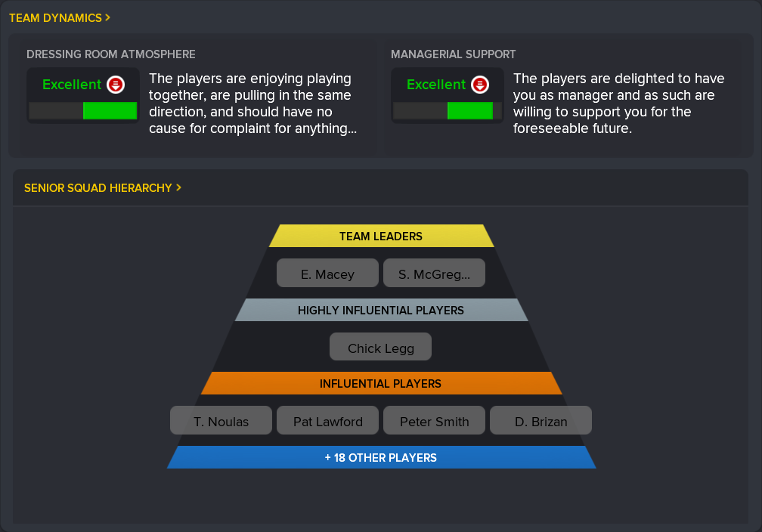Select Pat Lawford player chip
Image resolution: width=762 pixels, height=532 pixels.
click(x=327, y=420)
